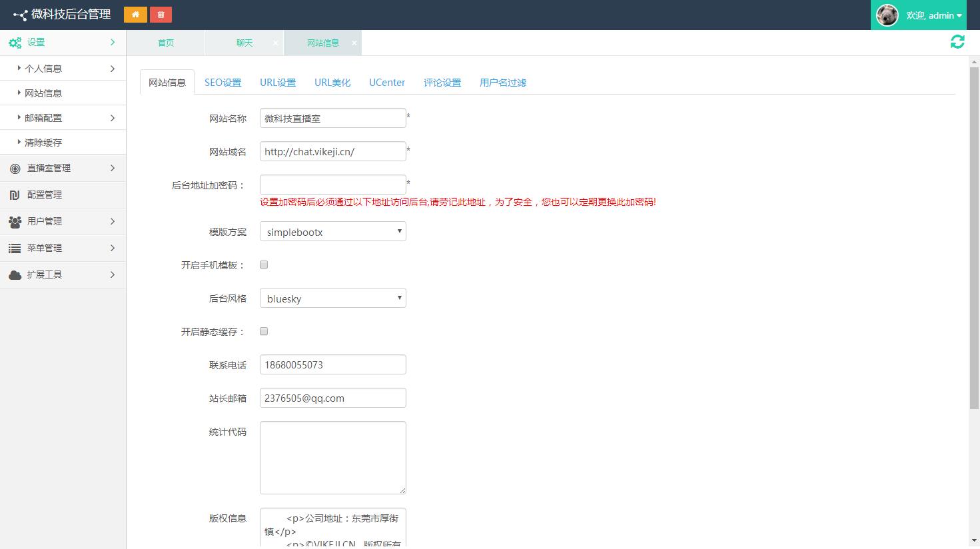Open the 后台风格 bluesky dropdown
Image resolution: width=980 pixels, height=549 pixels.
332,298
